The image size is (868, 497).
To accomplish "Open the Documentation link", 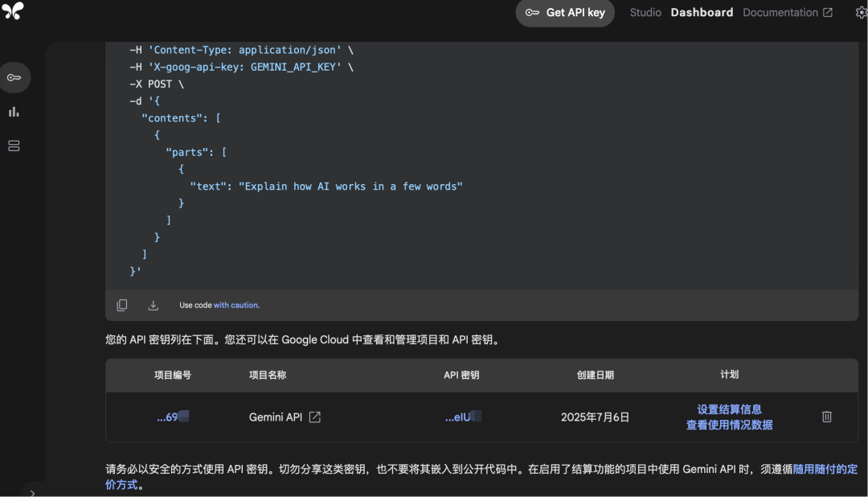I will coord(787,12).
